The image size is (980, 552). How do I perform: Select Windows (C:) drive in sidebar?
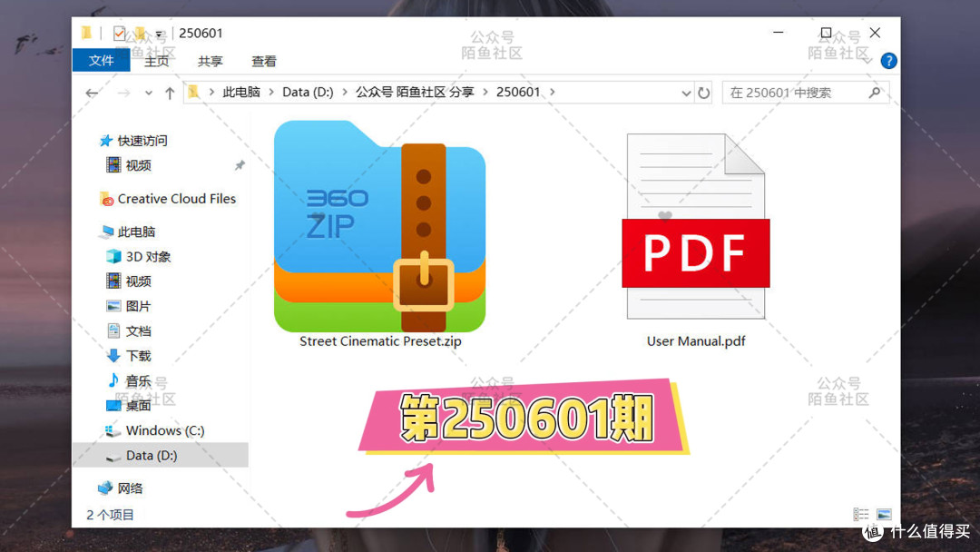pyautogui.click(x=165, y=430)
